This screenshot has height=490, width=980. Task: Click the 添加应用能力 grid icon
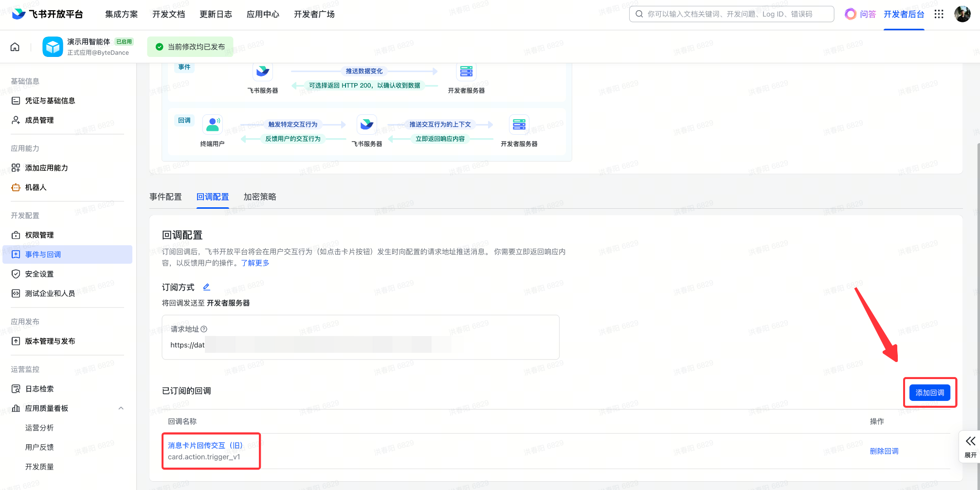16,168
